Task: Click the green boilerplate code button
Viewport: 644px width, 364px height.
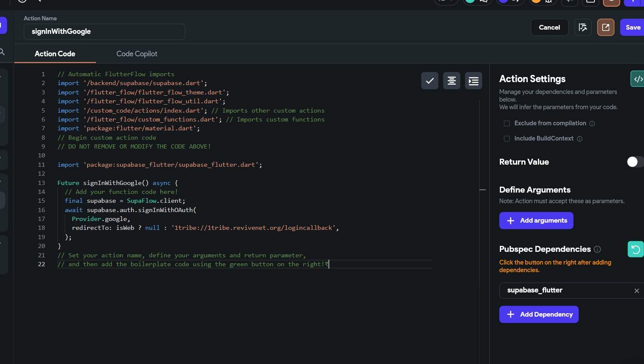Action: (637, 79)
